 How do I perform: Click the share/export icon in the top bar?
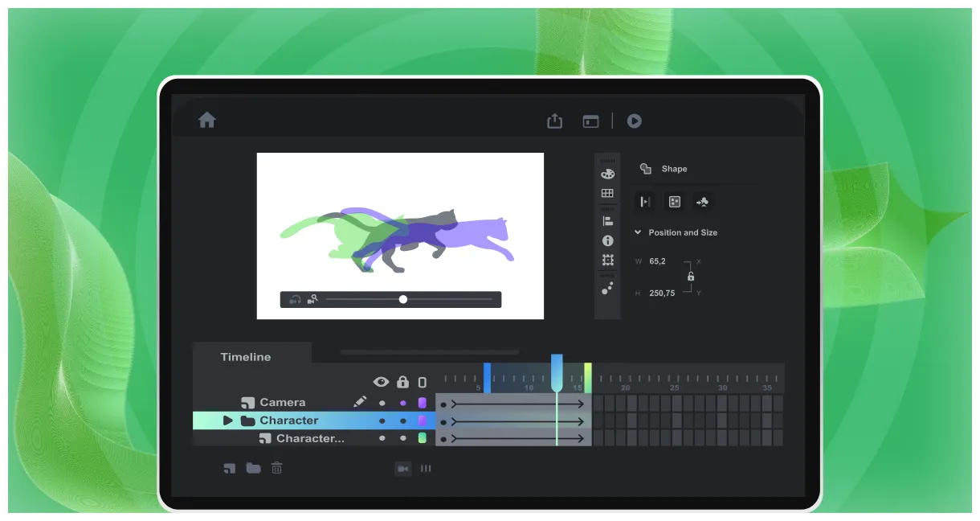pos(554,121)
